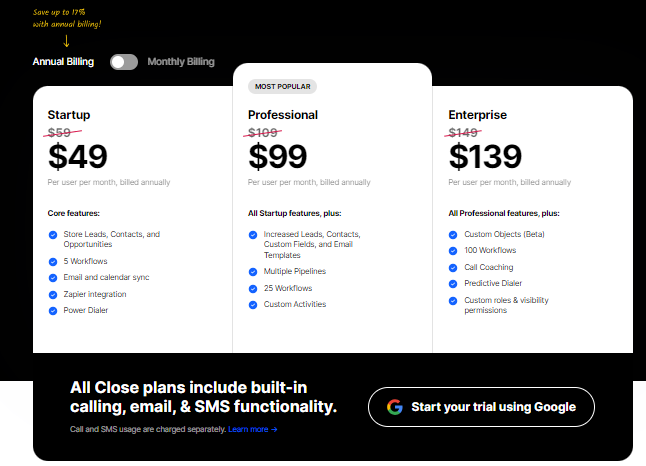The image size is (646, 466).
Task: Click checkmark beside 100 Workflows
Action: (x=453, y=251)
